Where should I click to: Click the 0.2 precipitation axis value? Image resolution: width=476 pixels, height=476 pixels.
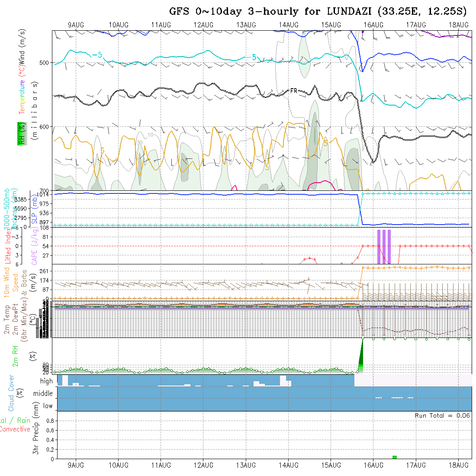coord(50,449)
